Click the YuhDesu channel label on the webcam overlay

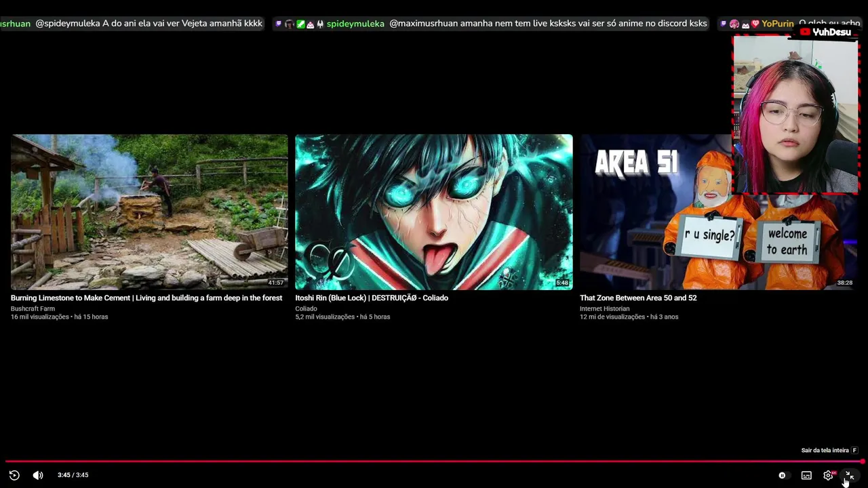825,32
